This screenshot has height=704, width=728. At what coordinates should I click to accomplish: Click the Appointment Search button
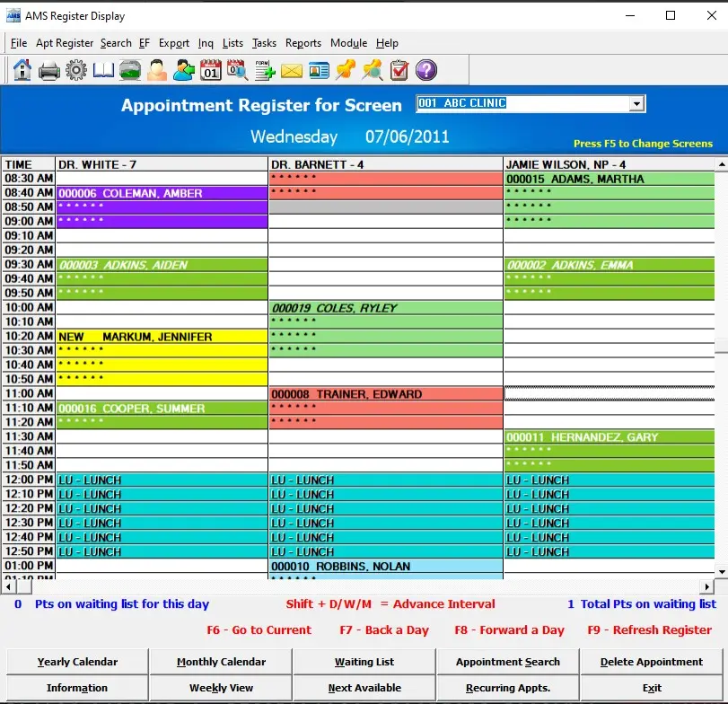507,662
